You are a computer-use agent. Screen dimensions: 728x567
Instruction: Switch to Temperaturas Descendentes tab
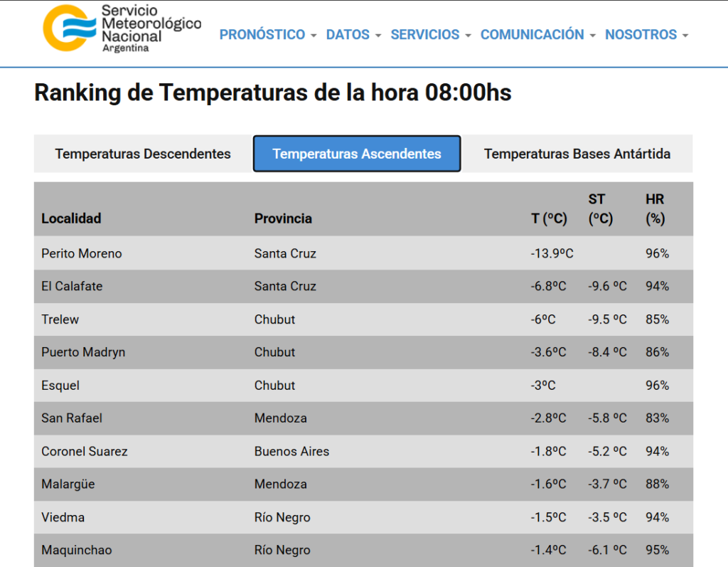click(143, 154)
